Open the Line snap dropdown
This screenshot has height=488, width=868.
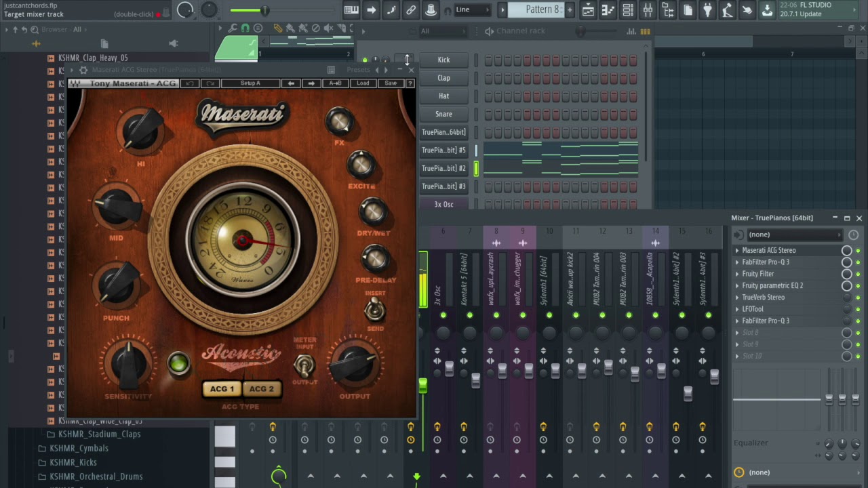pos(472,9)
